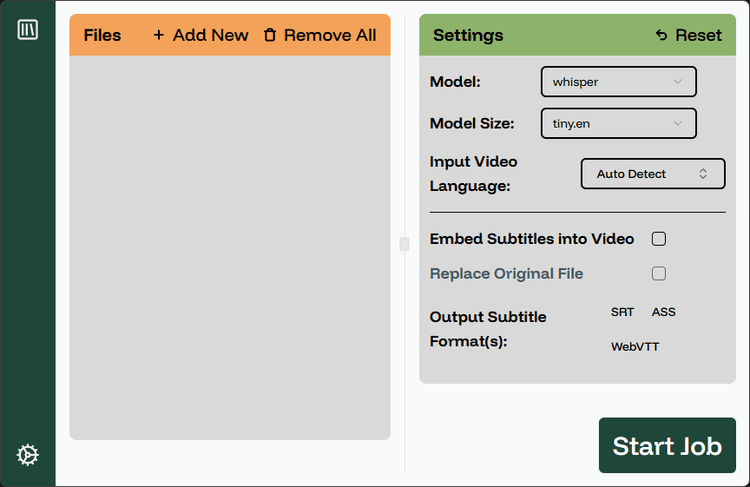Click the Model Size chevron arrow
The image size is (750, 487).
[678, 123]
